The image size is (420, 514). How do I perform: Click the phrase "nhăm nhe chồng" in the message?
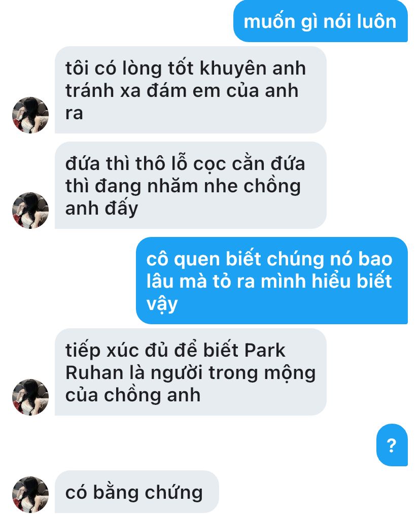click(224, 186)
